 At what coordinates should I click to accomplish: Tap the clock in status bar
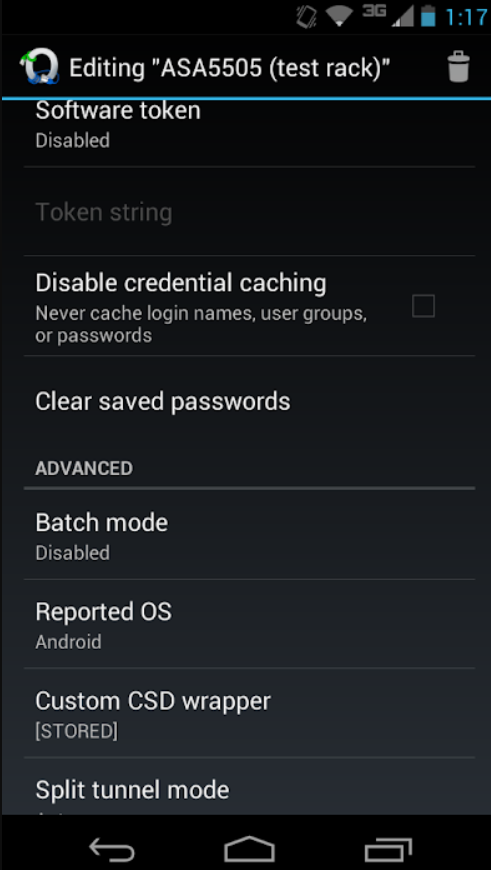tap(465, 17)
